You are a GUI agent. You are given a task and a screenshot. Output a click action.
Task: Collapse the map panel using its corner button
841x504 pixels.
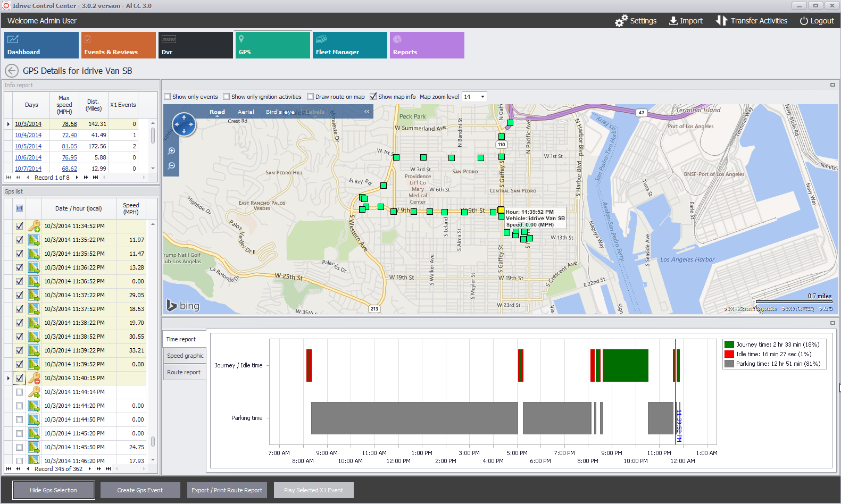click(x=832, y=85)
